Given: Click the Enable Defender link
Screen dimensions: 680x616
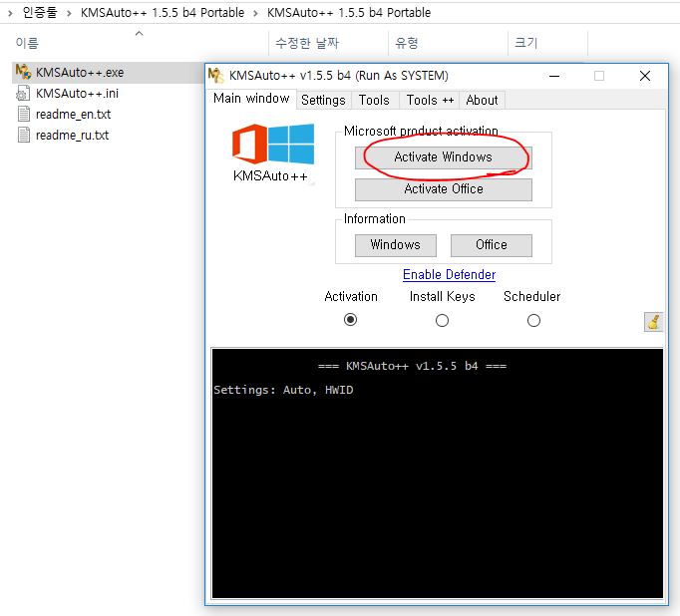Looking at the screenshot, I should point(449,275).
